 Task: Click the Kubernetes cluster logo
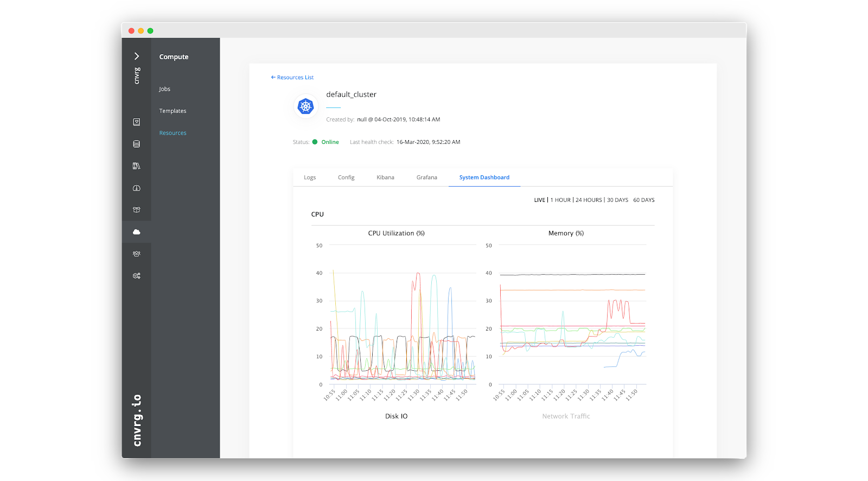[306, 106]
